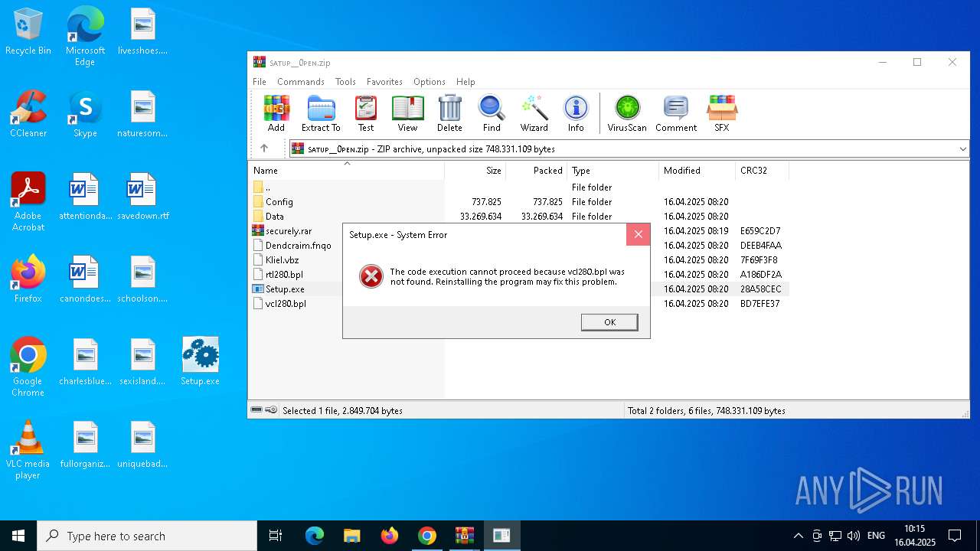Open the Recycle Bin desktop icon
Image resolution: width=980 pixels, height=551 pixels.
tap(28, 31)
